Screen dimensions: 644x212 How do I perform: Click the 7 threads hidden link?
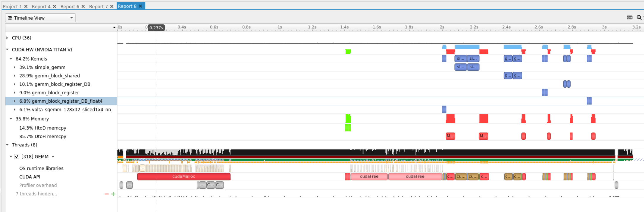(36, 194)
